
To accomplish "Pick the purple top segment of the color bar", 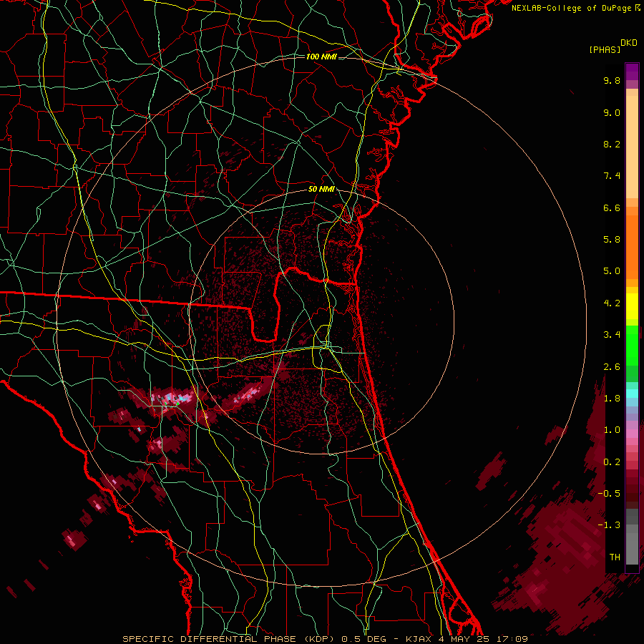I will (632, 72).
